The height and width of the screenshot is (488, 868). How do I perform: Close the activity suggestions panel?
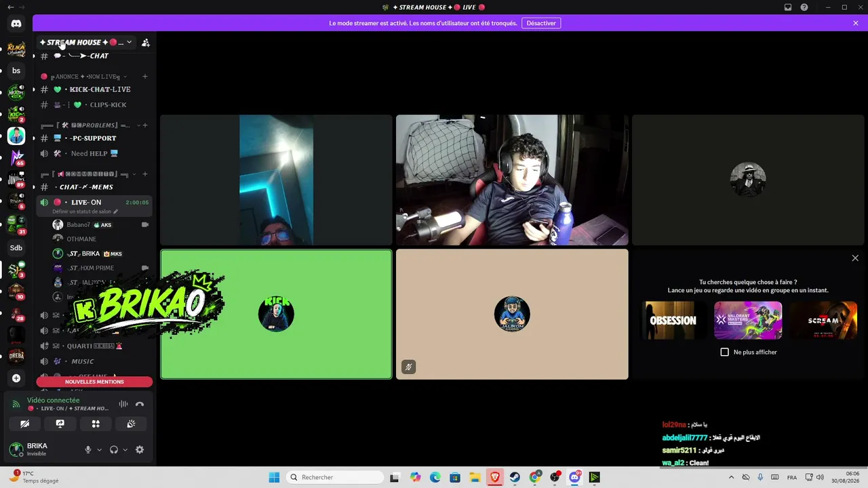click(855, 258)
